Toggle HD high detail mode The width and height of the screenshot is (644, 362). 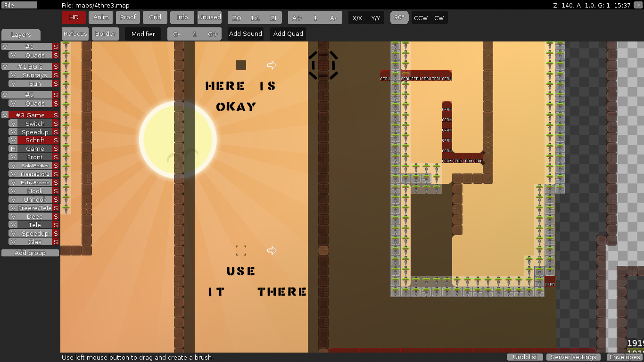pos(74,17)
